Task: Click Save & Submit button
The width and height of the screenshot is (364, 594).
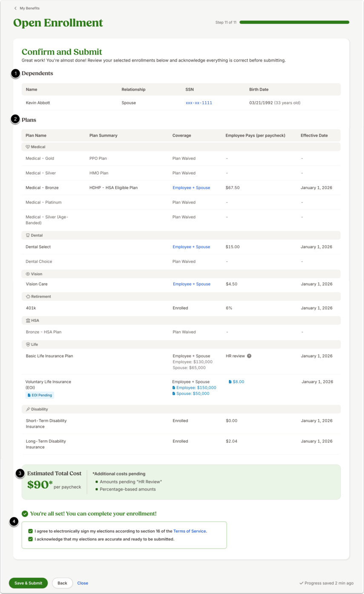Action: pyautogui.click(x=28, y=583)
